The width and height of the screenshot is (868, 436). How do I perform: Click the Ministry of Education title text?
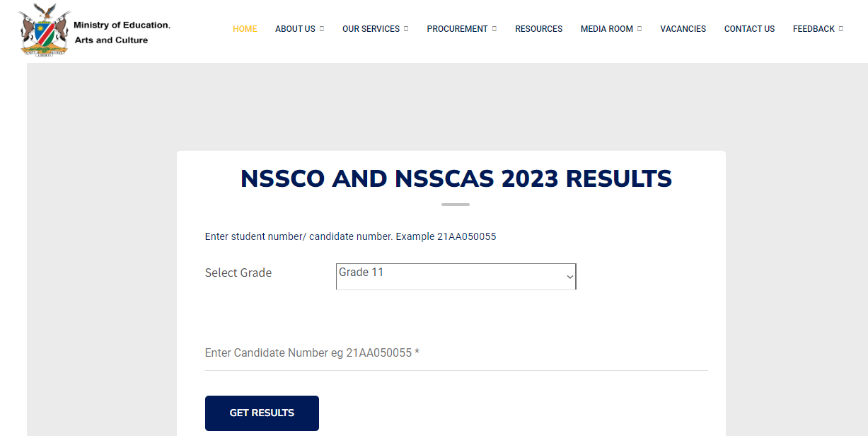click(x=123, y=31)
